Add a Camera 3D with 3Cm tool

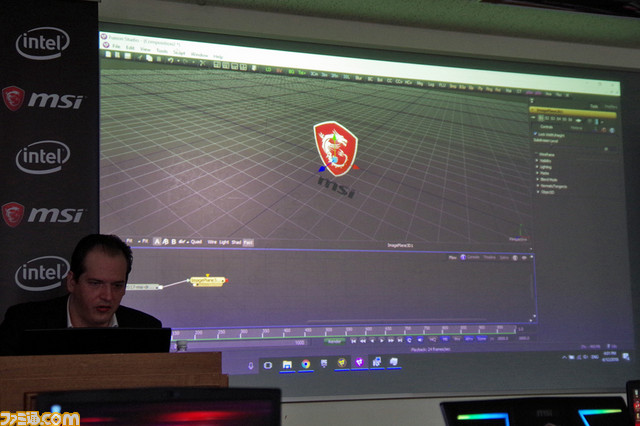(x=314, y=74)
